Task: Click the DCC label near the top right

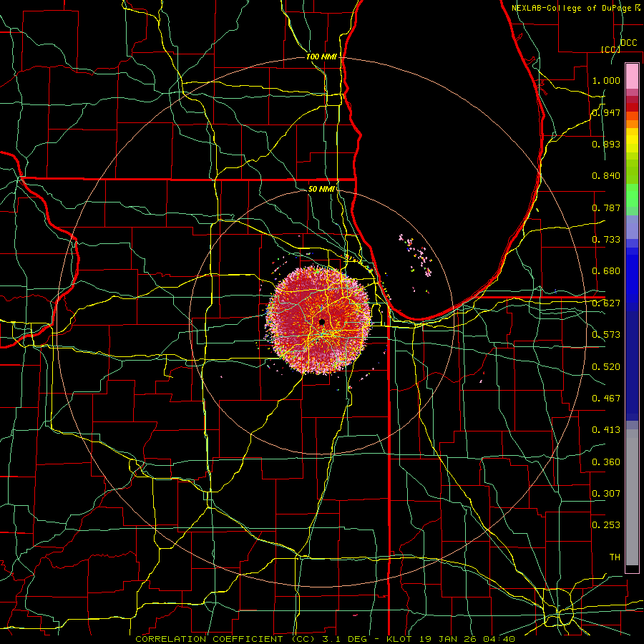Action: pos(628,43)
